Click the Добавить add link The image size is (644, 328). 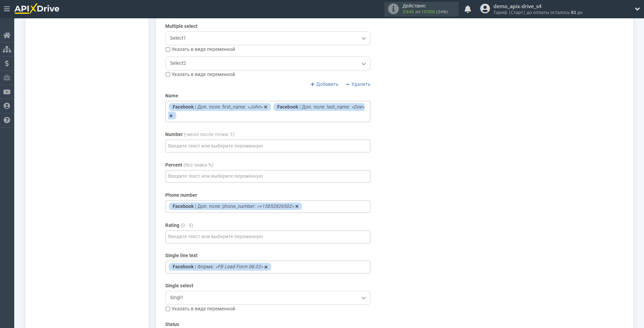pyautogui.click(x=324, y=84)
